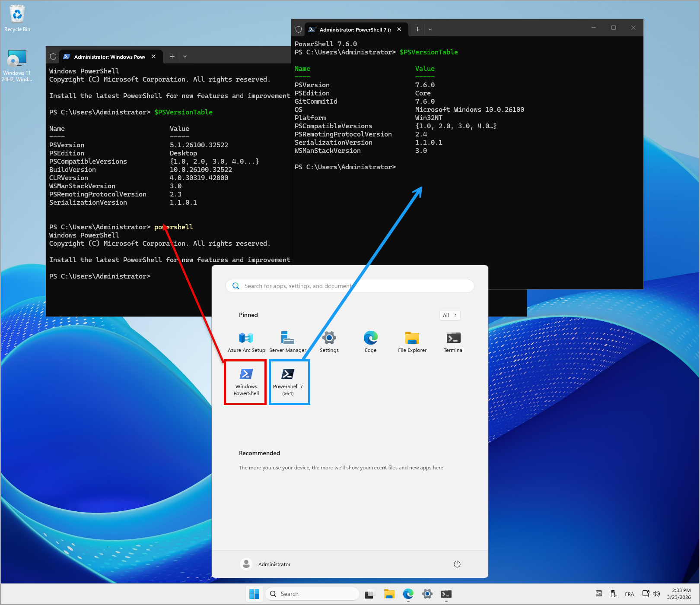Click shield icon in PowerShell 7 window
Viewport: 700px width, 605px height.
[x=299, y=29]
